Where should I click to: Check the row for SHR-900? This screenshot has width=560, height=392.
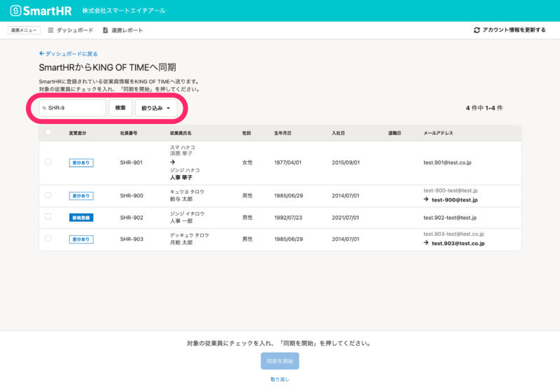pos(48,195)
